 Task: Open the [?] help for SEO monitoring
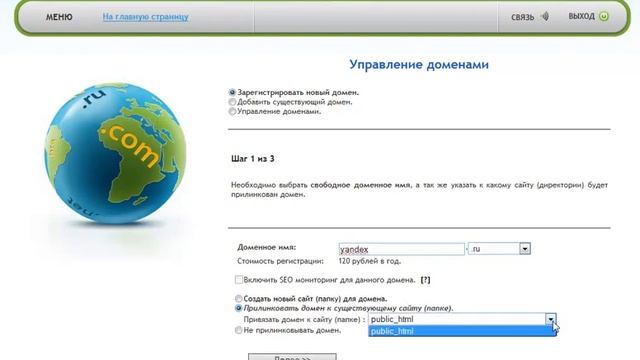pos(425,280)
